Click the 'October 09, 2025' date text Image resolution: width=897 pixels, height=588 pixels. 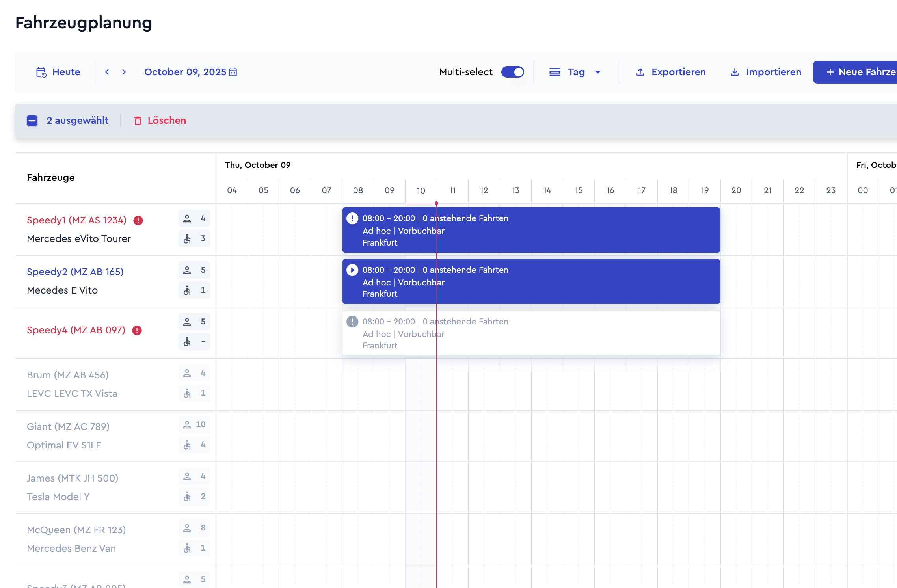[185, 72]
